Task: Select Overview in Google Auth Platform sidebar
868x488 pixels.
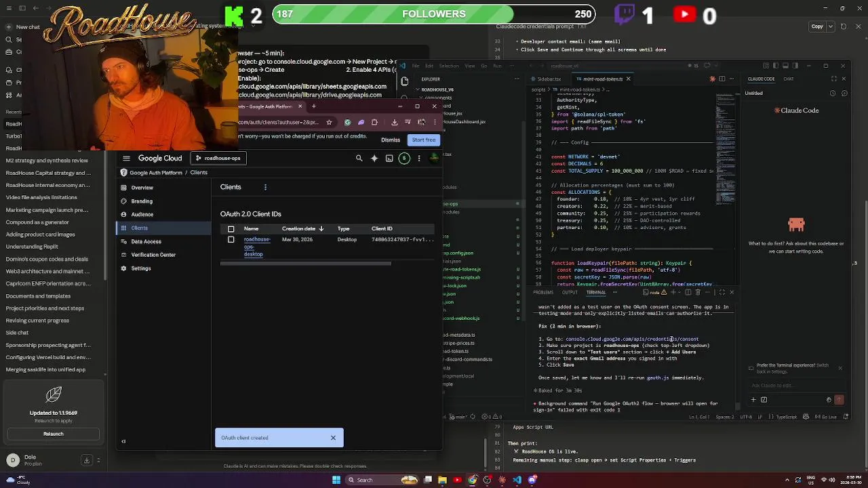Action: (x=164, y=188)
